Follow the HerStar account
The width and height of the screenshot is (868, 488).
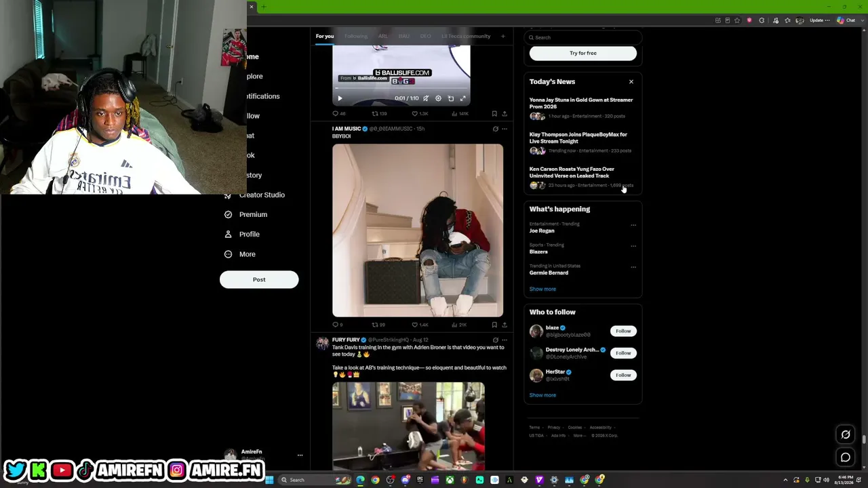[x=623, y=375]
